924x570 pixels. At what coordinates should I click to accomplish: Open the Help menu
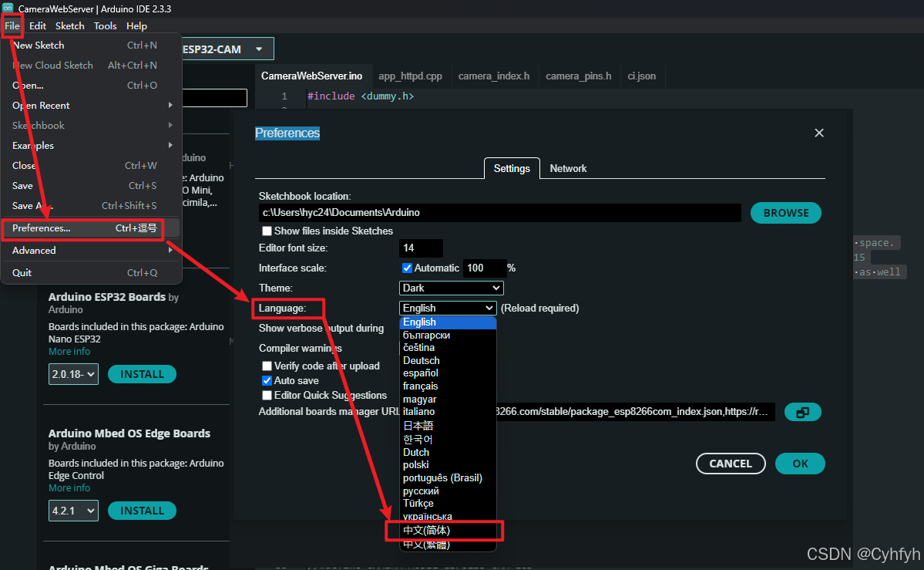pyautogui.click(x=136, y=26)
